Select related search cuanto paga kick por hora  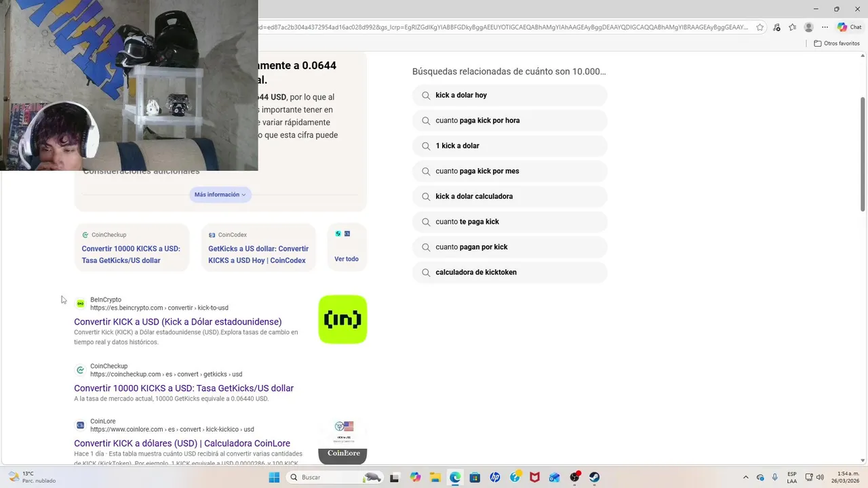(x=509, y=121)
